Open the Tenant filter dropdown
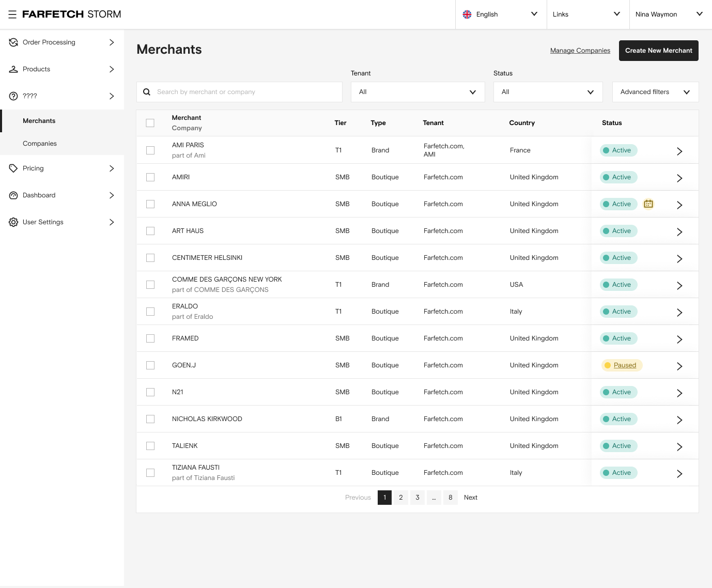 coord(418,92)
